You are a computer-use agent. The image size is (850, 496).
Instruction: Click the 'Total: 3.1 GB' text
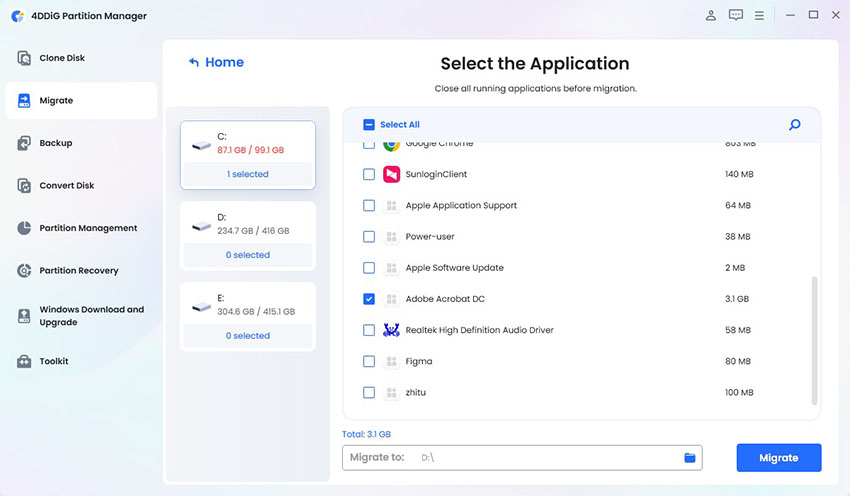point(366,434)
